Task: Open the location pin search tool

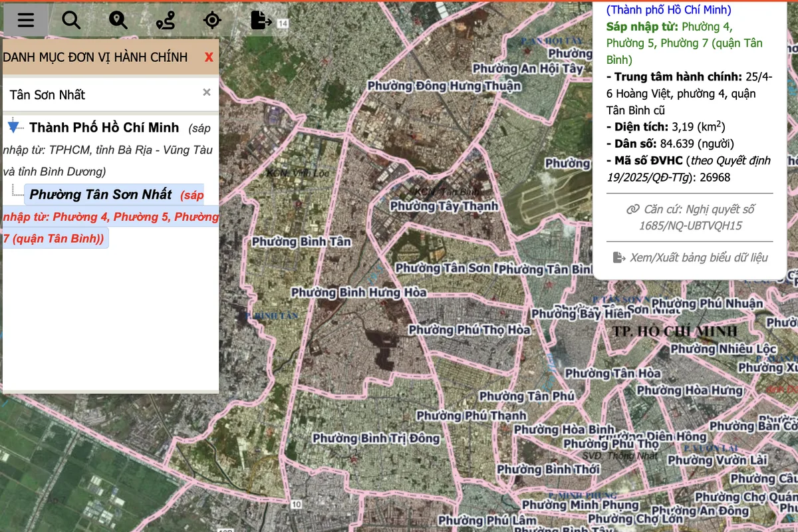Action: pos(118,20)
